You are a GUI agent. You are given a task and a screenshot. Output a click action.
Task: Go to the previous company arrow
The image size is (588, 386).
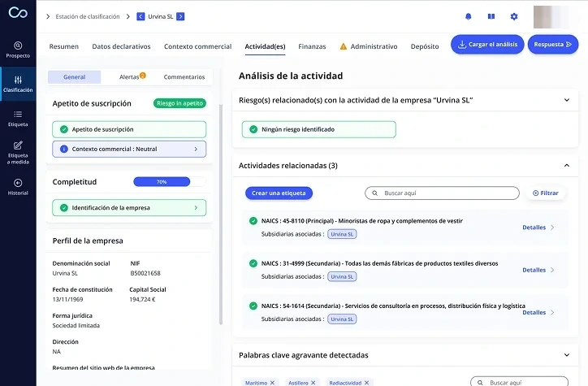pyautogui.click(x=141, y=16)
